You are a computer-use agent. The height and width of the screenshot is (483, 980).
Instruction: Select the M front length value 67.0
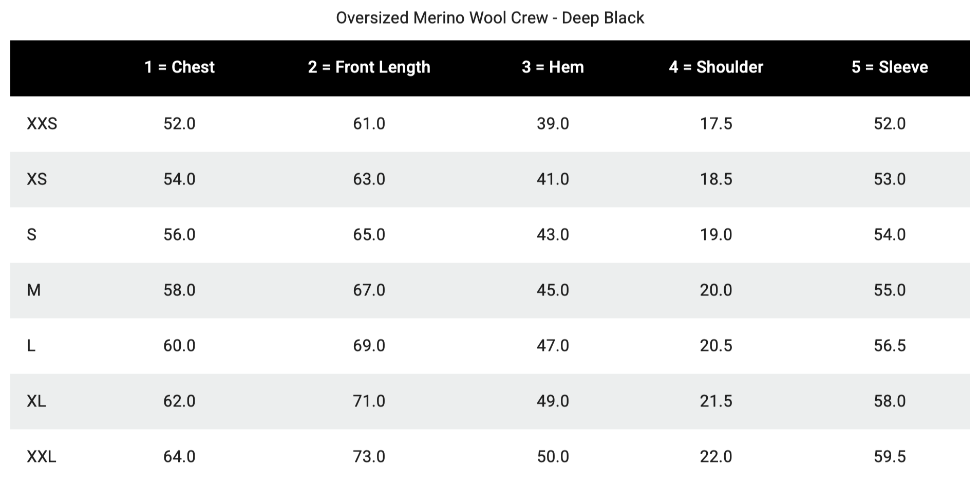[x=369, y=290]
